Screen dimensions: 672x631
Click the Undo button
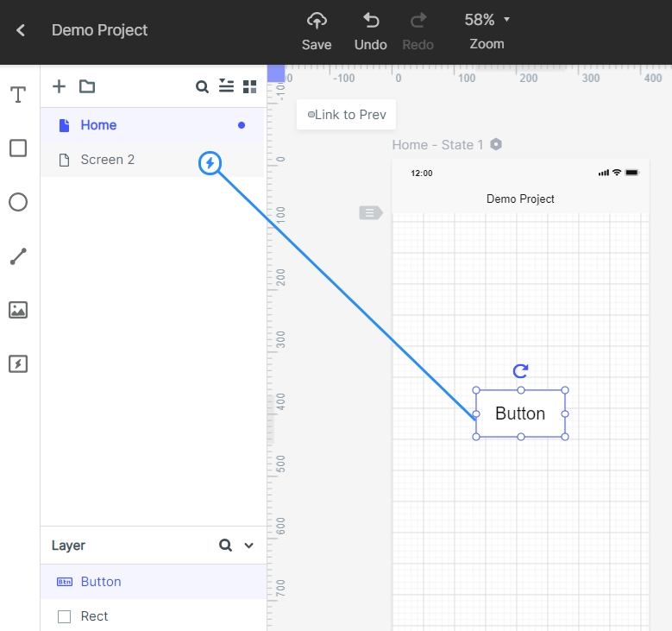point(371,30)
